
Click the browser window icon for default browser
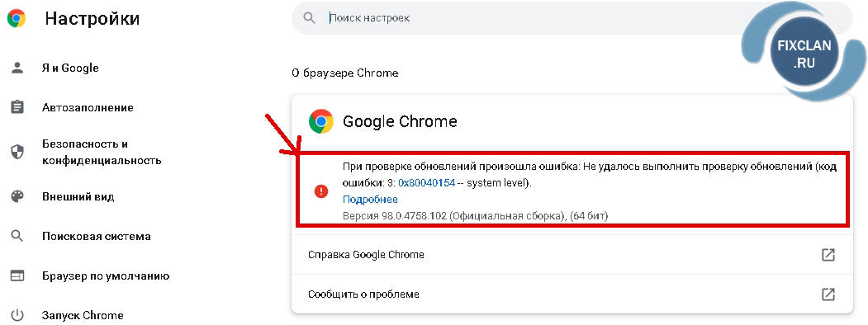(x=17, y=276)
